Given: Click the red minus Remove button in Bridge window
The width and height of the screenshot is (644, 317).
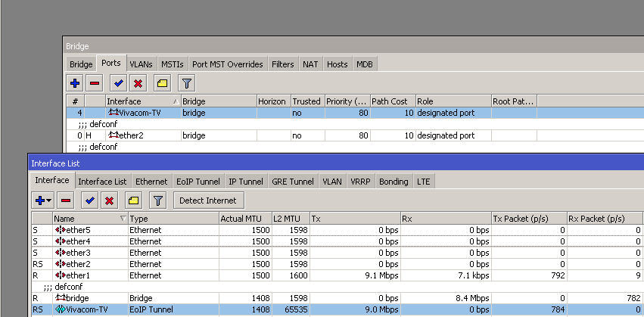Looking at the screenshot, I should pyautogui.click(x=95, y=83).
